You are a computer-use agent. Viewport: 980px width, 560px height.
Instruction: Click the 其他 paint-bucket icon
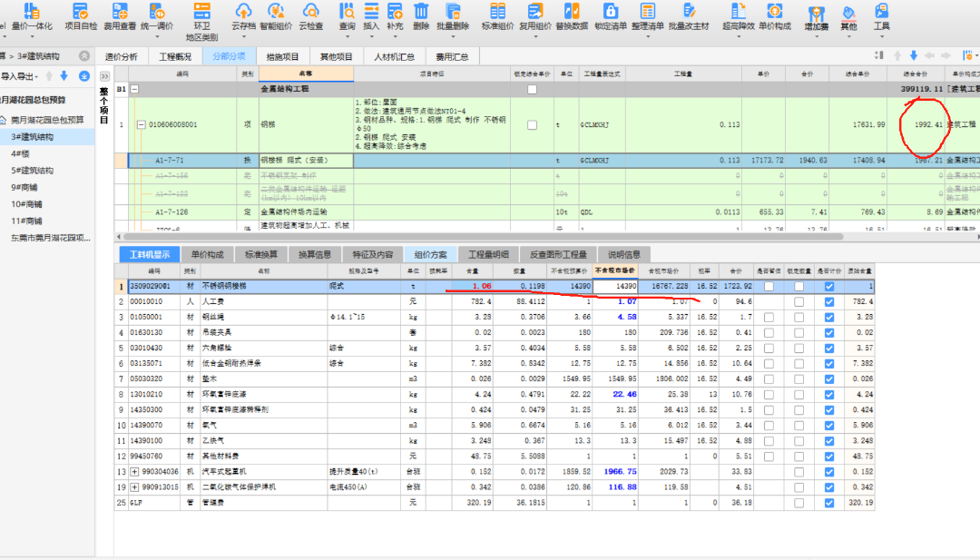[848, 13]
